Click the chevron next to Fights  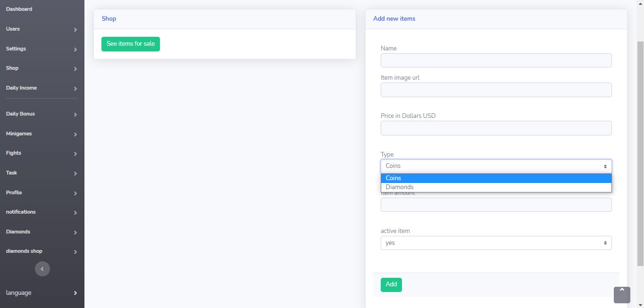(75, 154)
